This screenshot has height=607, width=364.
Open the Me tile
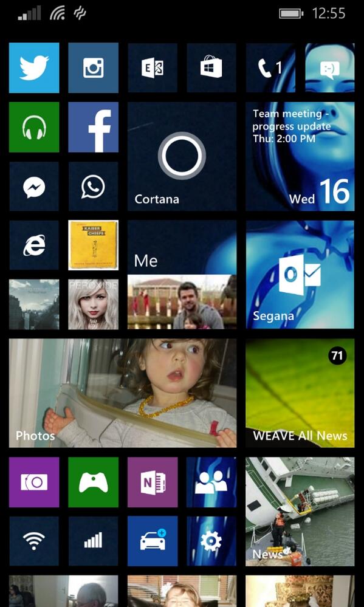tap(182, 275)
